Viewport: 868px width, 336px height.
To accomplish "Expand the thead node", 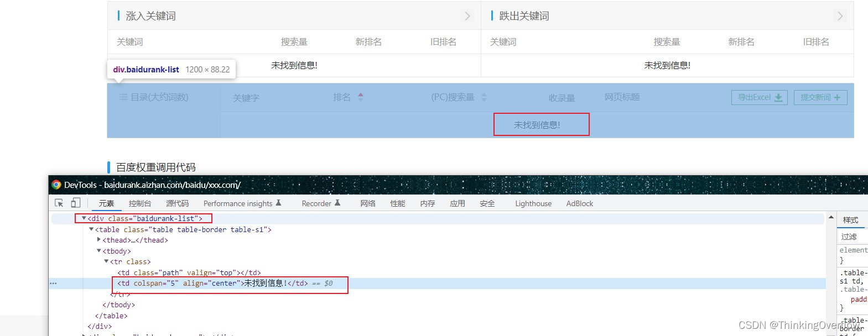I will tap(99, 240).
